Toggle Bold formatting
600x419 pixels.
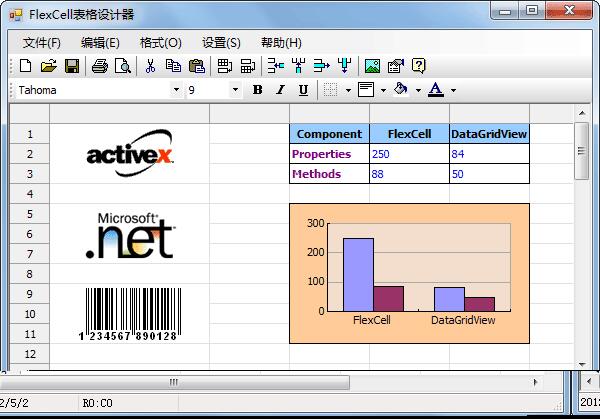tap(258, 90)
